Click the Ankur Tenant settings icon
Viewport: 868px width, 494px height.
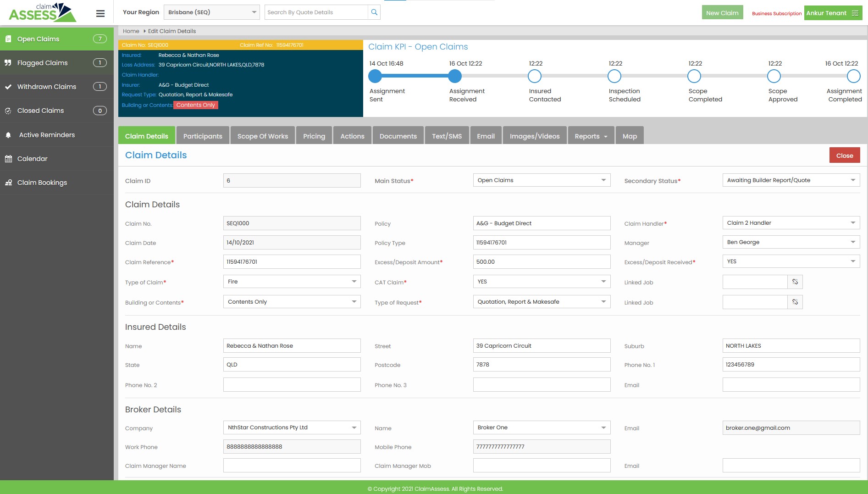(x=855, y=13)
